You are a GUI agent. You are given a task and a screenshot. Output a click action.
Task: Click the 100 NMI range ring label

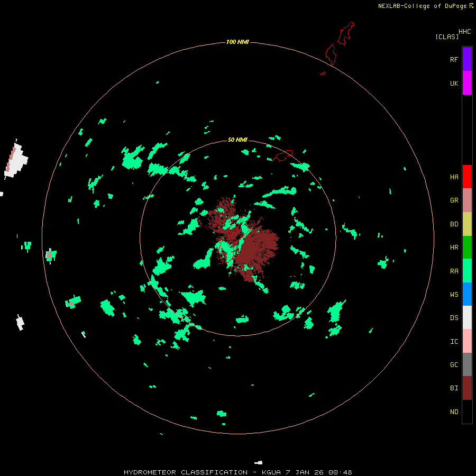237,42
